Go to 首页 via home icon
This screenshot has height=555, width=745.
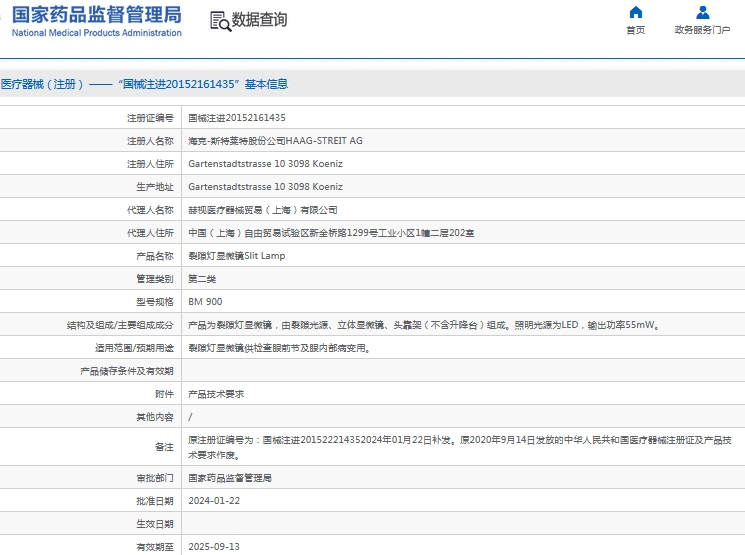point(635,12)
